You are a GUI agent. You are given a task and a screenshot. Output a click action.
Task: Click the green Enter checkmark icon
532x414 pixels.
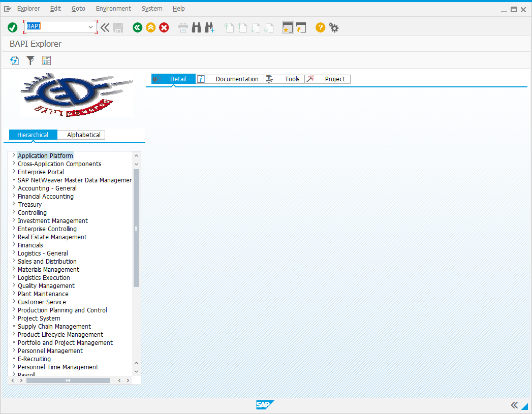tap(13, 27)
